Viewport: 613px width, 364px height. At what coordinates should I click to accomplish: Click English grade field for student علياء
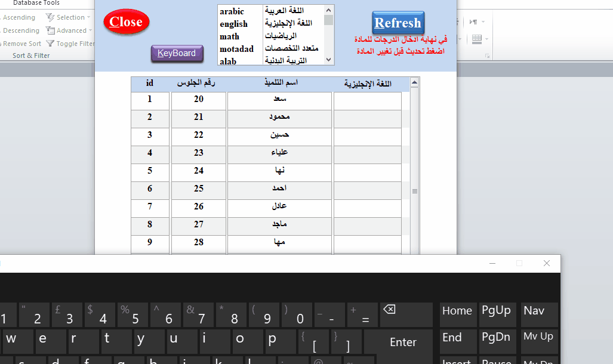tap(368, 155)
